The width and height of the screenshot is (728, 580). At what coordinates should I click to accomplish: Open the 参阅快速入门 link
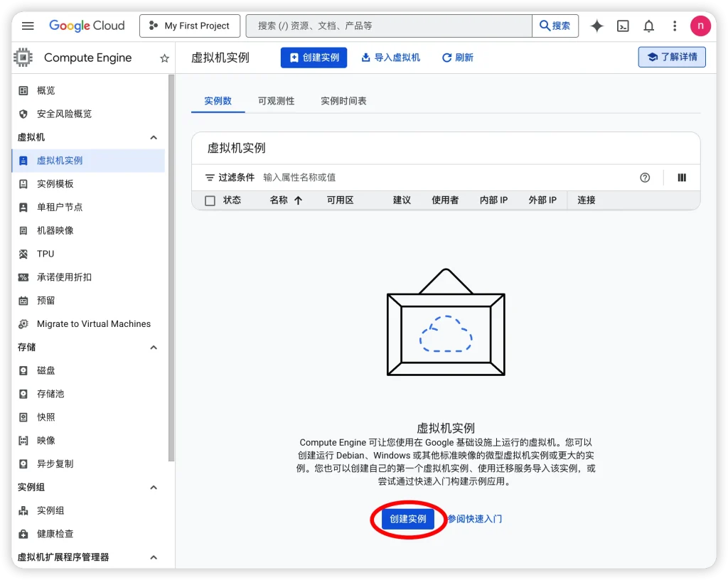point(474,519)
